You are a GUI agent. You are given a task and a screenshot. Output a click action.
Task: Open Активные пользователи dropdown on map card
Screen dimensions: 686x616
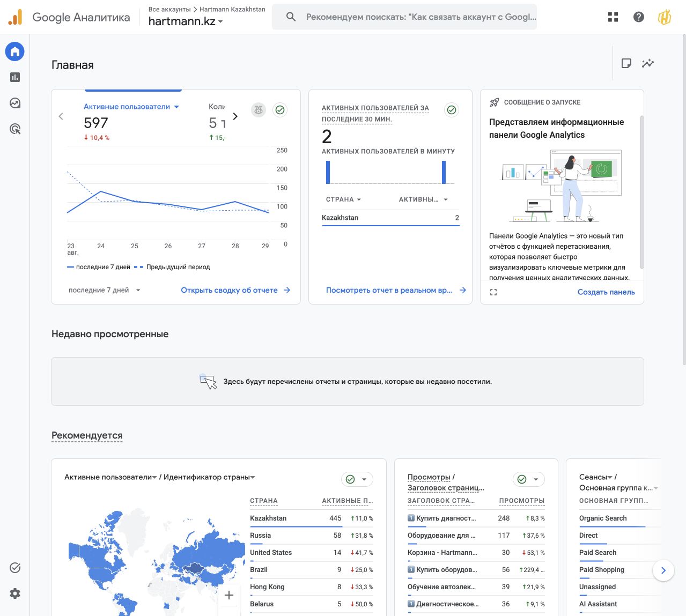point(110,477)
